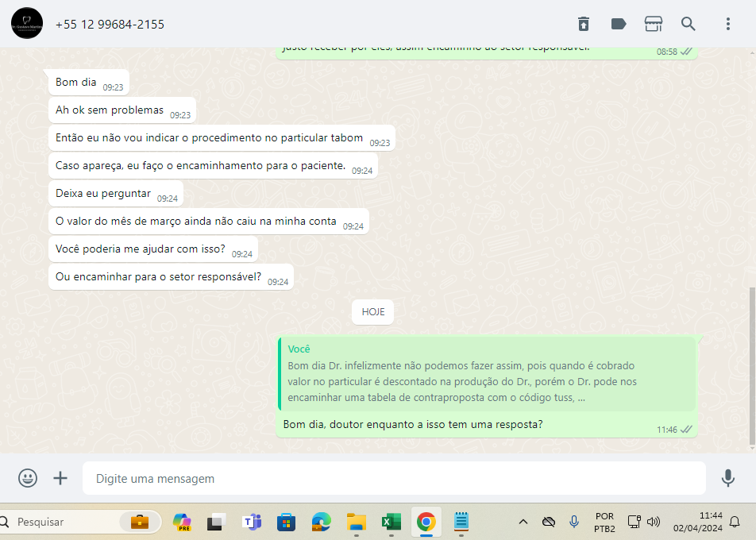Open the three-dot chat menu
This screenshot has height=540, width=756.
tap(728, 24)
